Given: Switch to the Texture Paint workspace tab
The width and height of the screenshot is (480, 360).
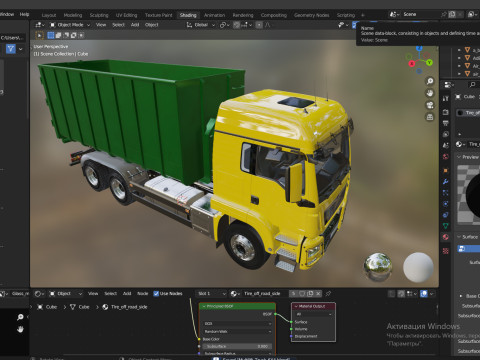Looking at the screenshot, I should (x=158, y=15).
